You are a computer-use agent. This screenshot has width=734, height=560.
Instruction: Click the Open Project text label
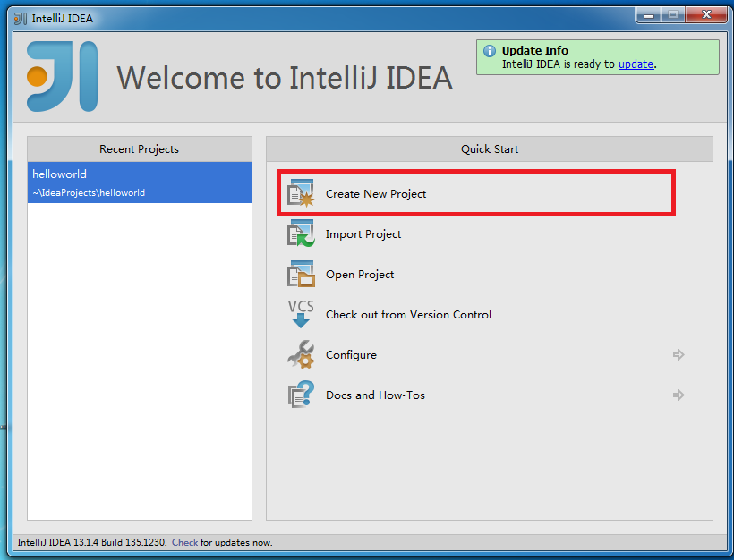pos(360,275)
